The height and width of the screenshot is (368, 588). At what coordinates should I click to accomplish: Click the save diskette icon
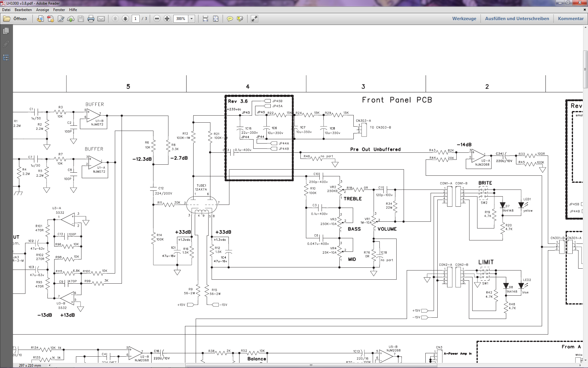click(81, 19)
